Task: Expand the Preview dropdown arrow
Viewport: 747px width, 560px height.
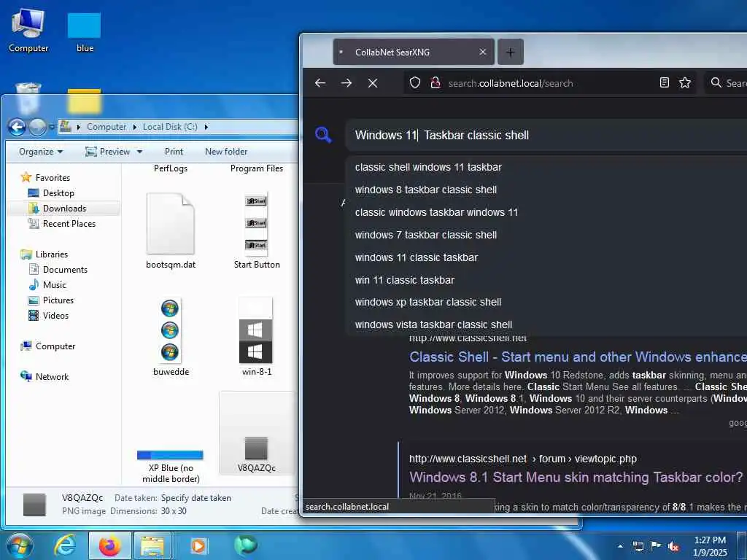Action: pos(139,152)
